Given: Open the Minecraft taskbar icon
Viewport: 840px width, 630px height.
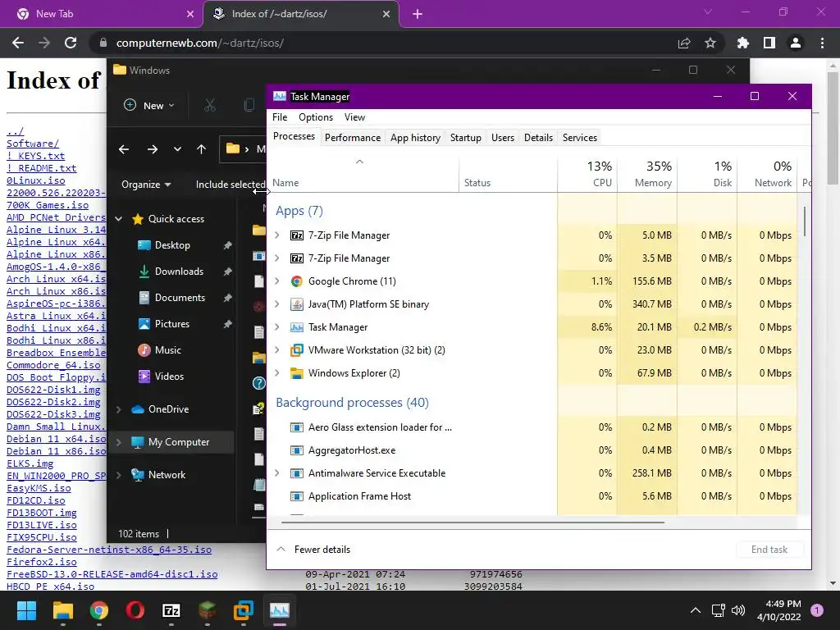Looking at the screenshot, I should pyautogui.click(x=208, y=610).
